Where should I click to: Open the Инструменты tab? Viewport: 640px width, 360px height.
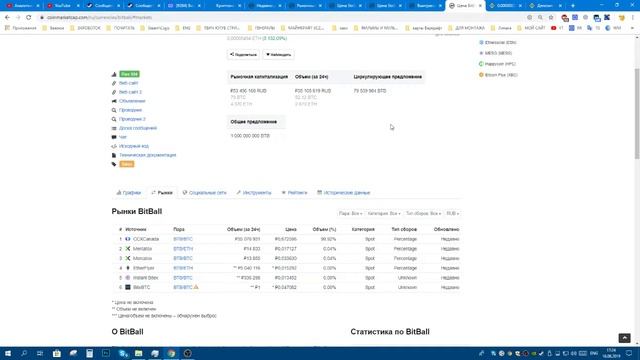tap(253, 193)
